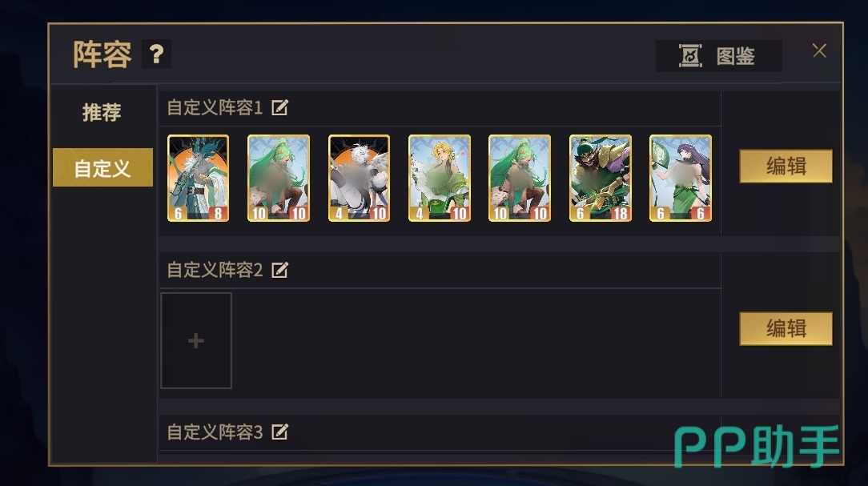Rename 自定义阵容3 with the pencil icon
The width and height of the screenshot is (868, 486).
click(279, 432)
